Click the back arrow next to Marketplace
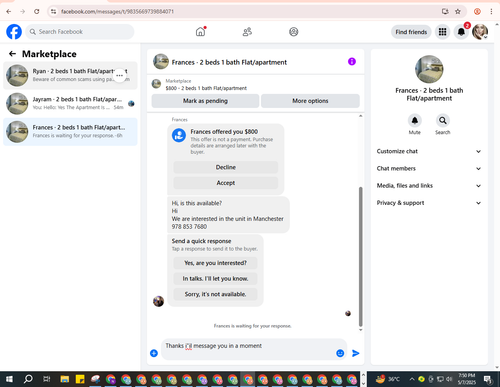The height and width of the screenshot is (387, 500). click(12, 54)
